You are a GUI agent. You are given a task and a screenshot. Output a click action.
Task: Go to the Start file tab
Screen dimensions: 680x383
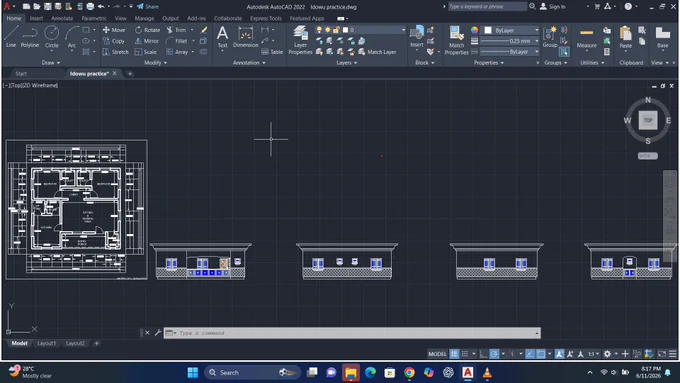click(21, 74)
